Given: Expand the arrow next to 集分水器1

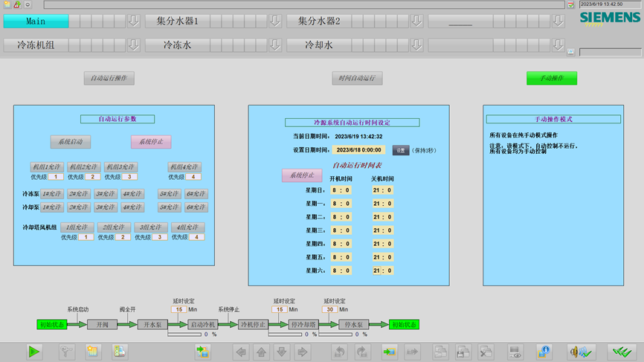Looking at the screenshot, I should [275, 21].
